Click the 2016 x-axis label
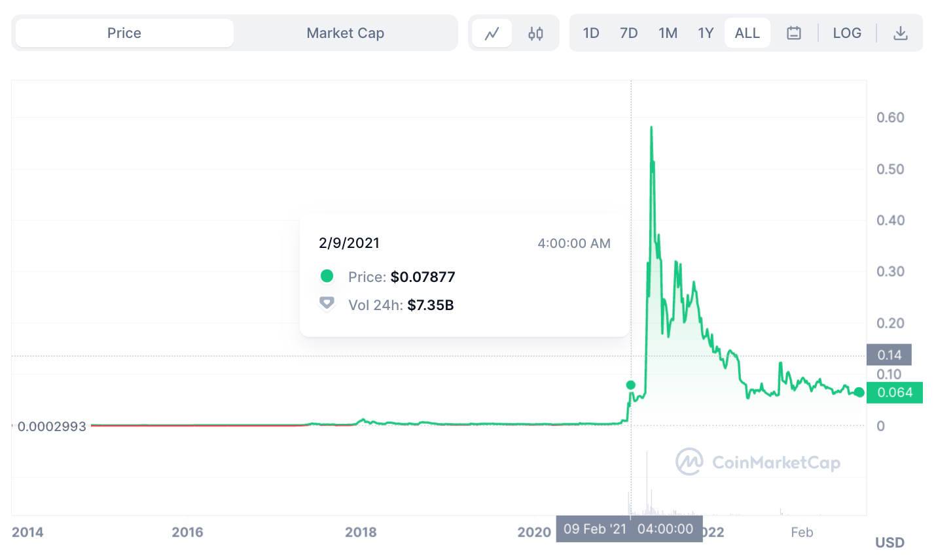Screen dimensions: 936x560 click(x=187, y=533)
